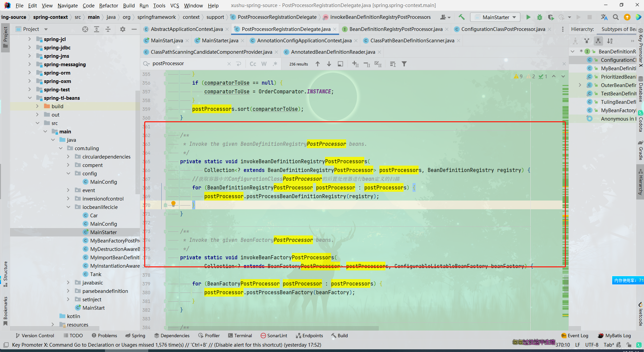Open the MyBatis Log window
This screenshot has width=644, height=352.
[614, 336]
